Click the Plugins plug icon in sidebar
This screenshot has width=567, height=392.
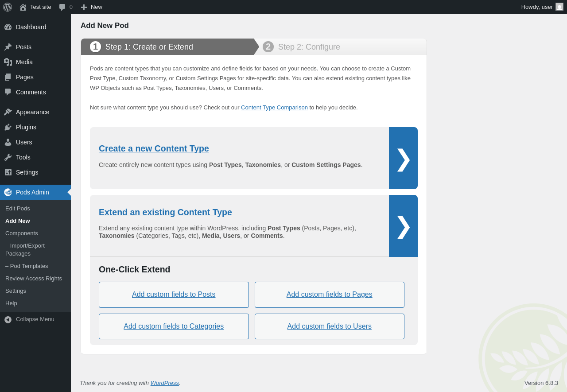pyautogui.click(x=8, y=127)
